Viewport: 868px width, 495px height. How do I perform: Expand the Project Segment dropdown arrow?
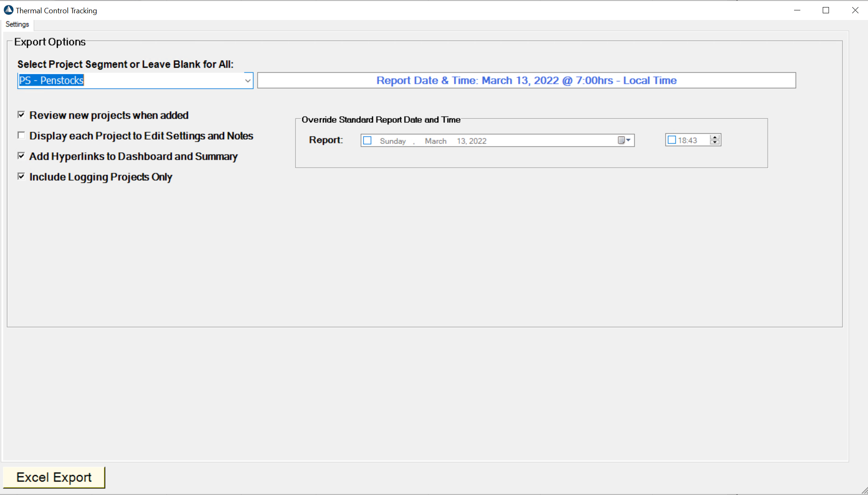248,80
